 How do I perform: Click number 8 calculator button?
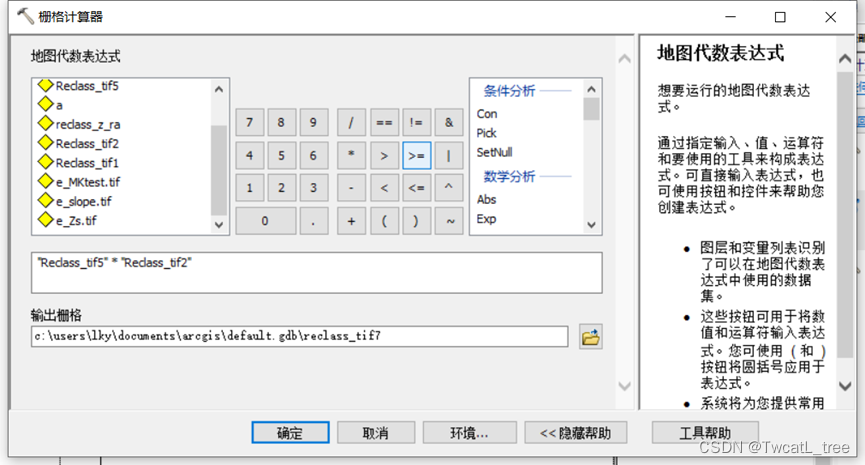[281, 122]
